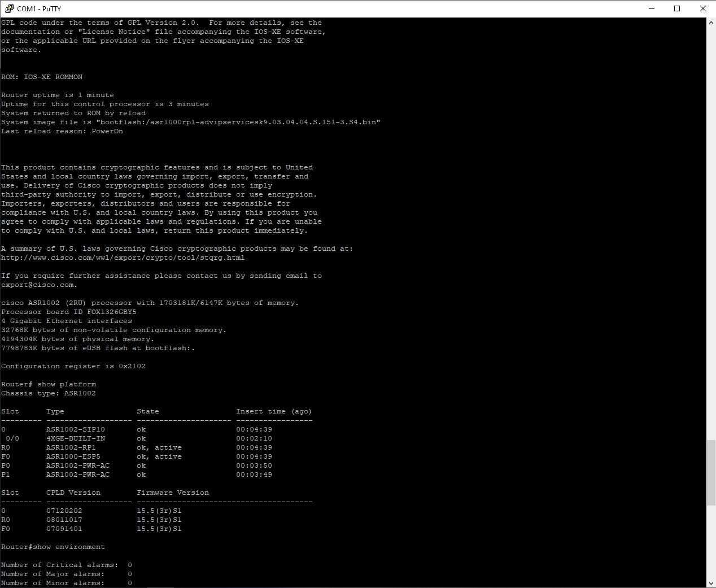Click insert time 00:03:50

click(254, 465)
